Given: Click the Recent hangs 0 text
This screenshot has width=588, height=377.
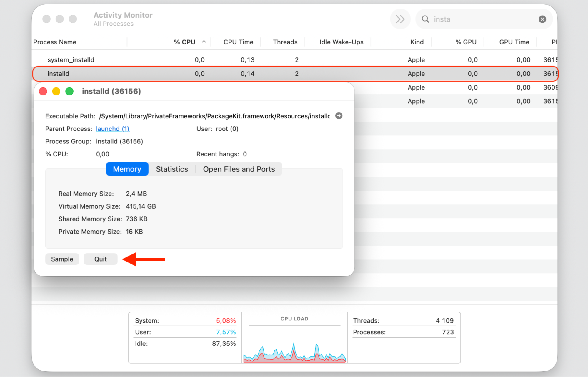Looking at the screenshot, I should click(x=221, y=154).
